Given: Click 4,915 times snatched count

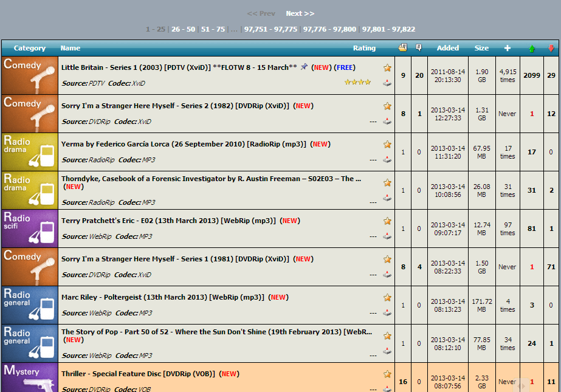Looking at the screenshot, I should 508,75.
